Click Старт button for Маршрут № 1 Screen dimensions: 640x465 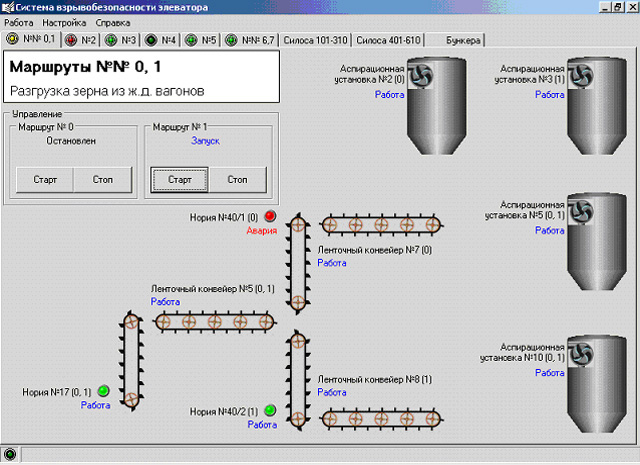[x=180, y=180]
